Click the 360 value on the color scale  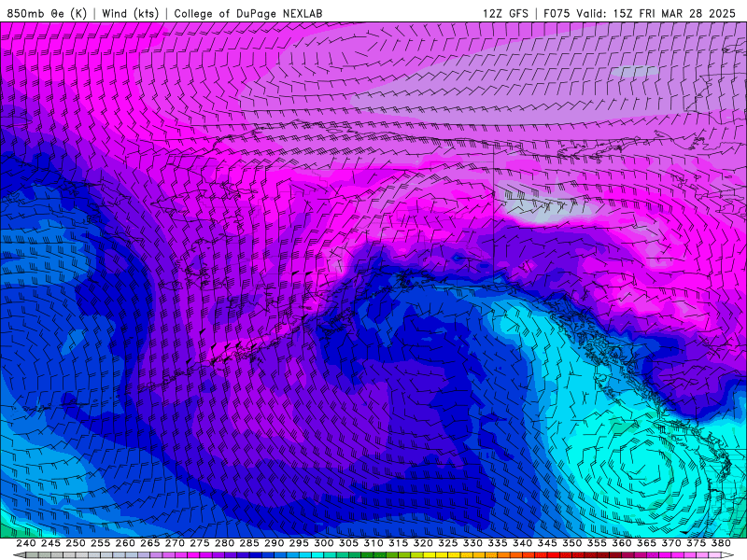click(621, 543)
